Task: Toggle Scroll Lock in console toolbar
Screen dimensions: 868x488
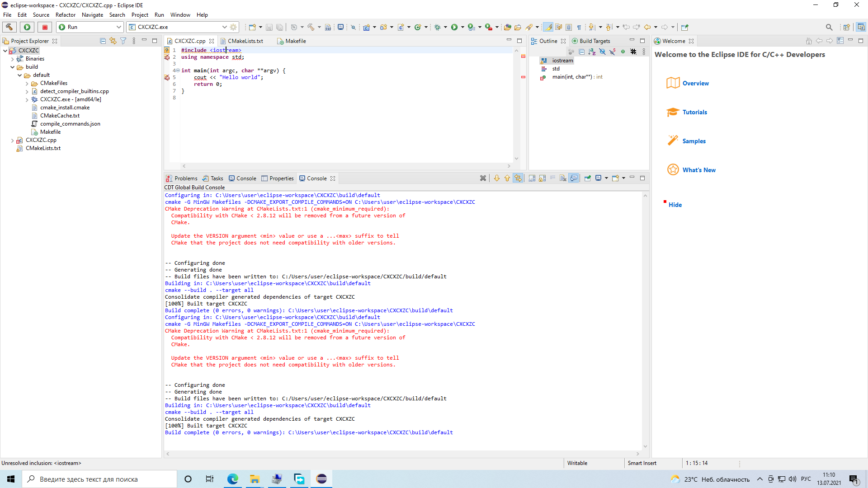Action: click(542, 178)
